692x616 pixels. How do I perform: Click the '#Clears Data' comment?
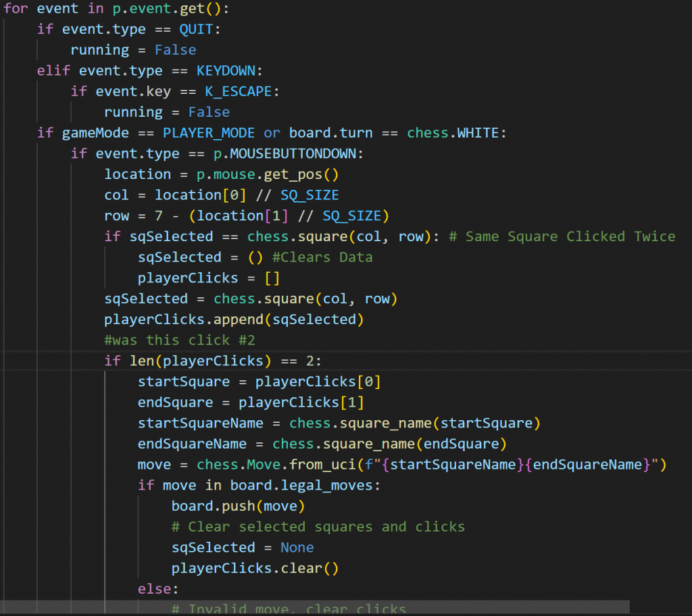tap(322, 257)
